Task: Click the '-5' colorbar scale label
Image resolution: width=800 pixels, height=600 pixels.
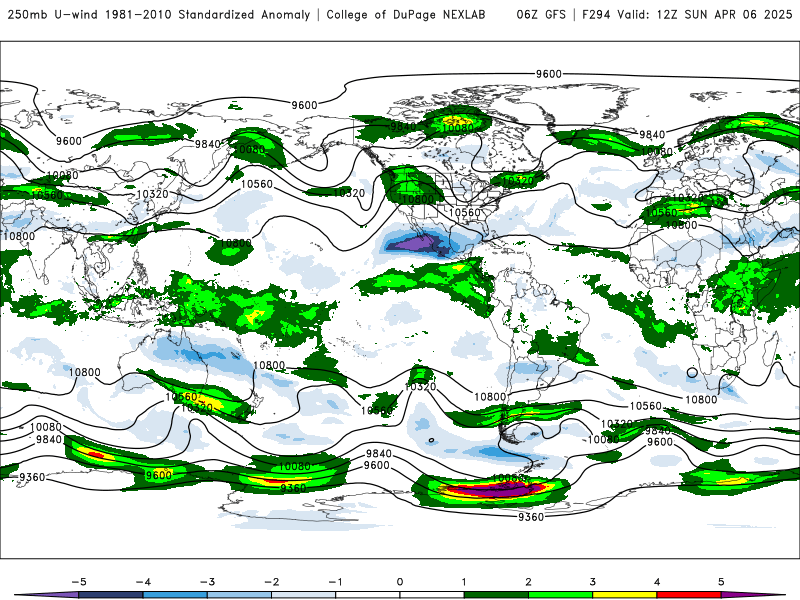Action: [x=79, y=582]
